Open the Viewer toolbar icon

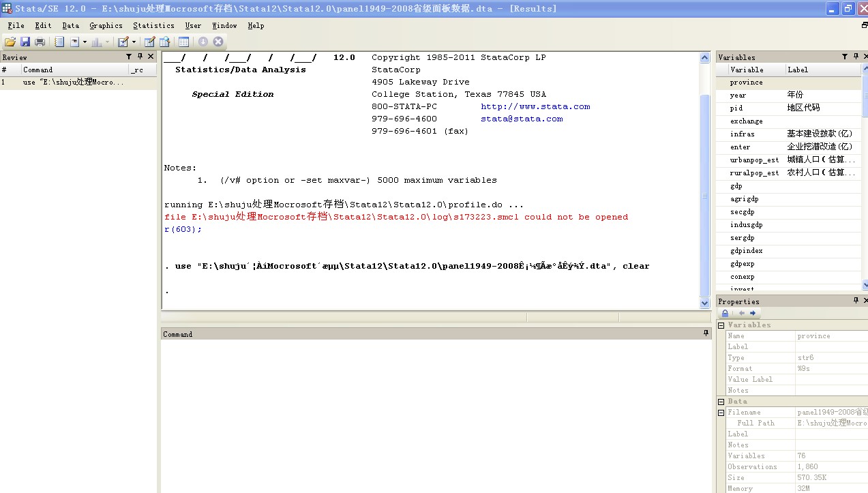74,42
